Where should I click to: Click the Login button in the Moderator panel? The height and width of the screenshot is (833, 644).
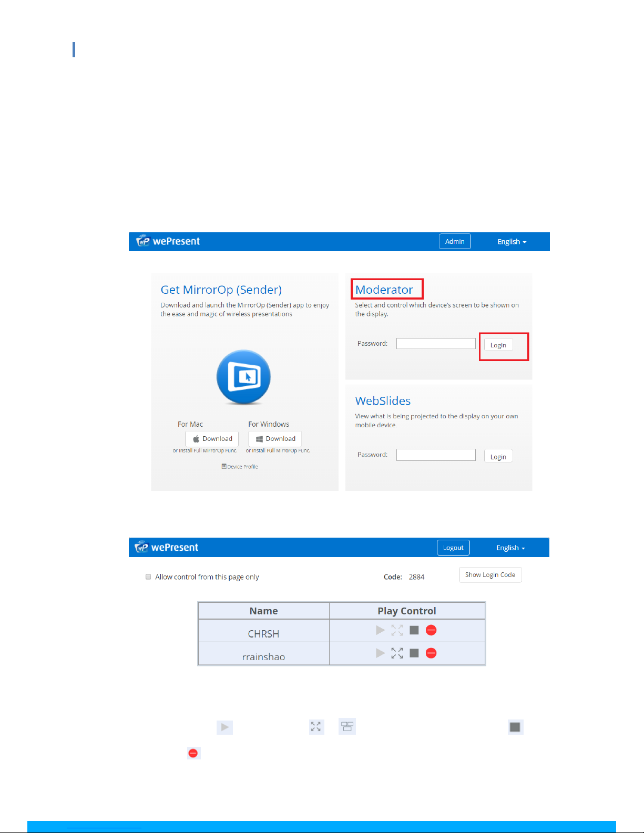tap(498, 345)
